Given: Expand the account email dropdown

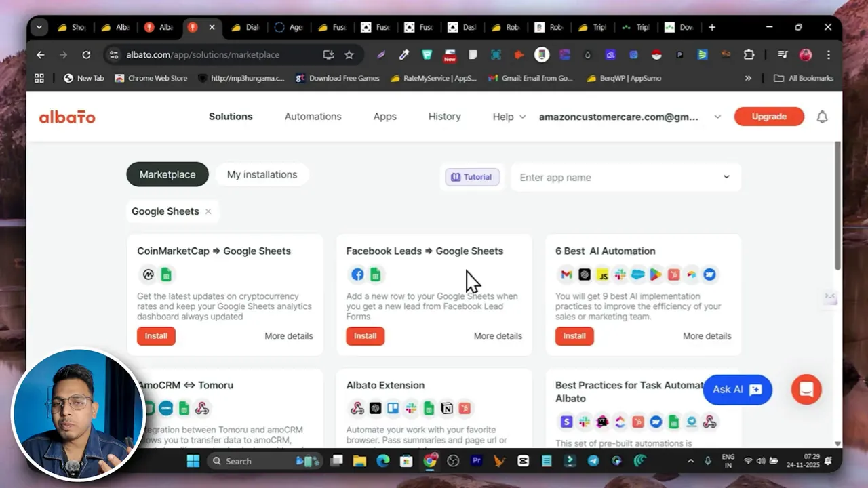Looking at the screenshot, I should click(x=717, y=116).
